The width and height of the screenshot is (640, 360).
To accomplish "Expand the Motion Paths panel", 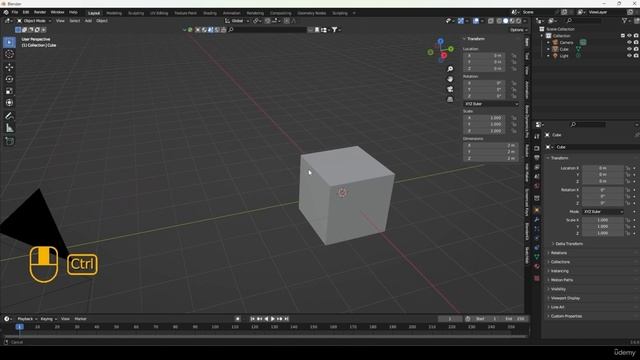I will 561,280.
